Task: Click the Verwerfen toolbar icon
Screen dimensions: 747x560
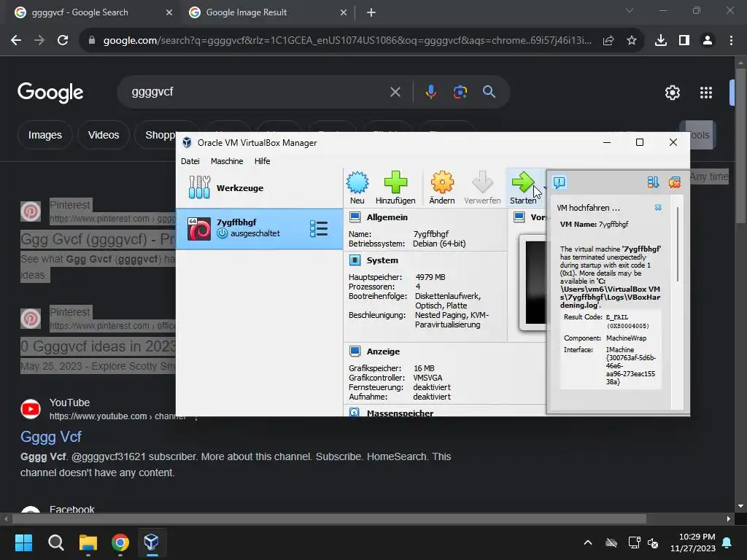Action: [482, 187]
